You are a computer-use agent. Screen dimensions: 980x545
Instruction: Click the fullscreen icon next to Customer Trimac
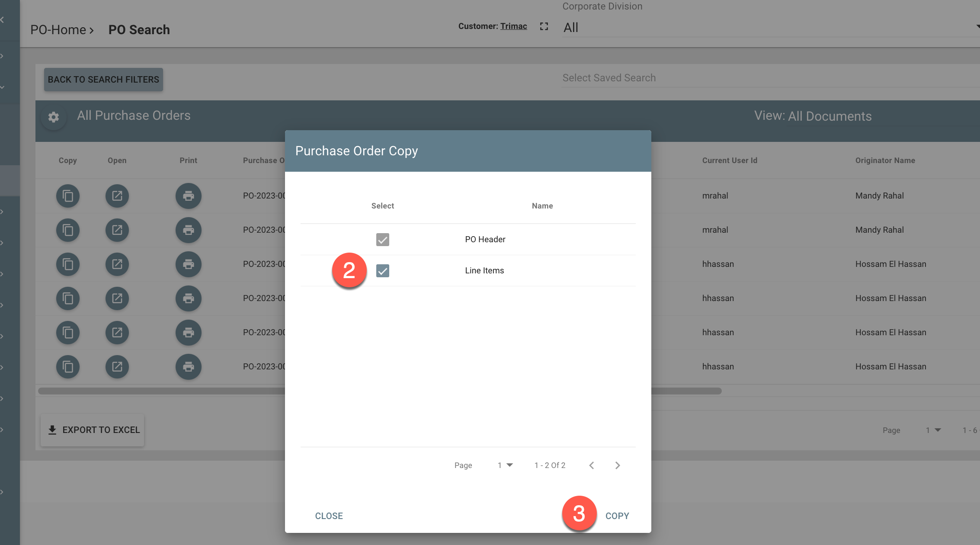point(544,26)
